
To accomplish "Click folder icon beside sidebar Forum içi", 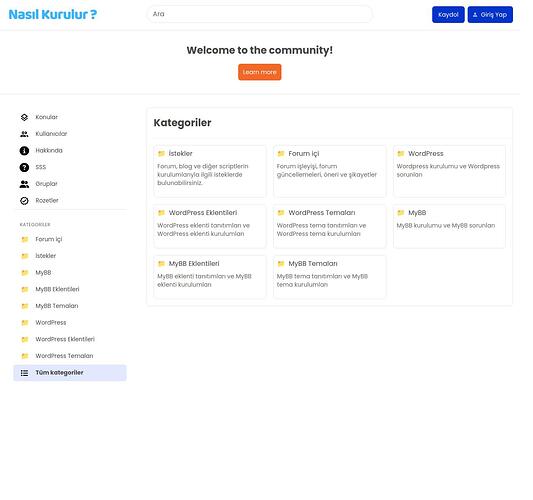I will point(25,239).
